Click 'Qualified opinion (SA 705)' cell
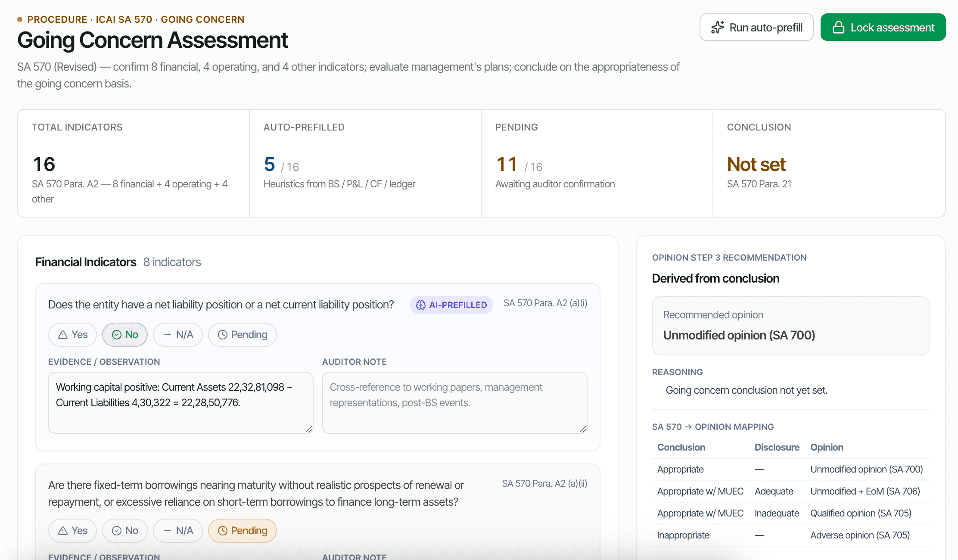This screenshot has height=560, width=958. click(861, 513)
